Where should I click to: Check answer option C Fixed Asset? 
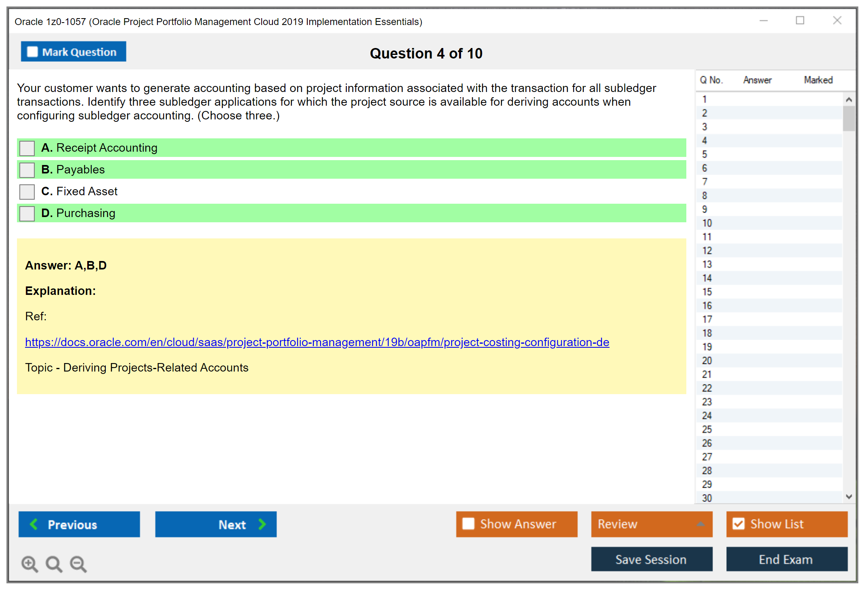pyautogui.click(x=27, y=192)
